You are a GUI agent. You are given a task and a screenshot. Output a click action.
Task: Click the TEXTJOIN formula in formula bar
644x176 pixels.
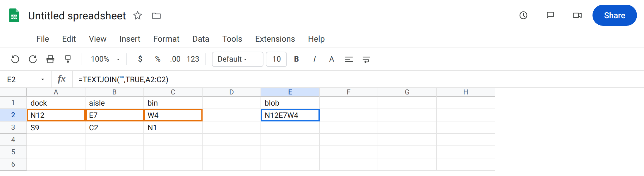pos(124,79)
